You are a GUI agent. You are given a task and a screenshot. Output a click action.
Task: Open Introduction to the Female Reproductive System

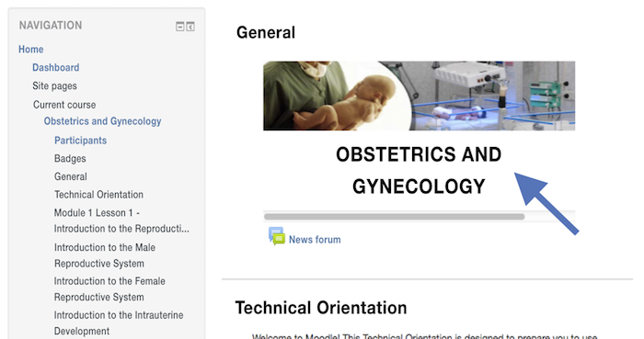[x=109, y=289]
